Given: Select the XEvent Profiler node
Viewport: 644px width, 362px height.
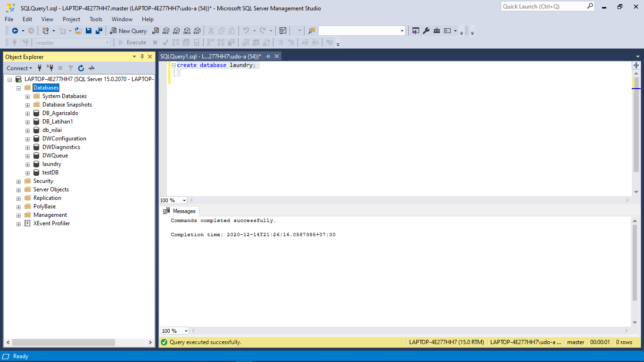Looking at the screenshot, I should tap(51, 223).
